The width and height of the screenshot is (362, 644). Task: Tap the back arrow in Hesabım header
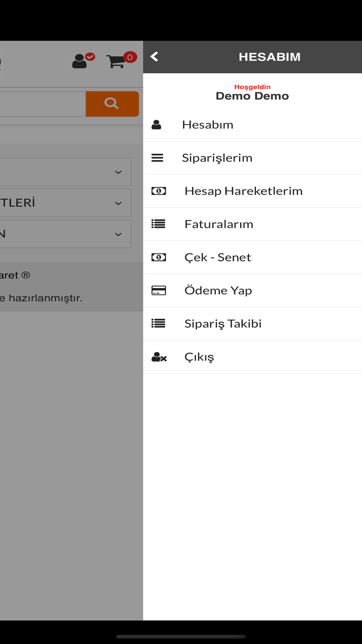point(154,57)
